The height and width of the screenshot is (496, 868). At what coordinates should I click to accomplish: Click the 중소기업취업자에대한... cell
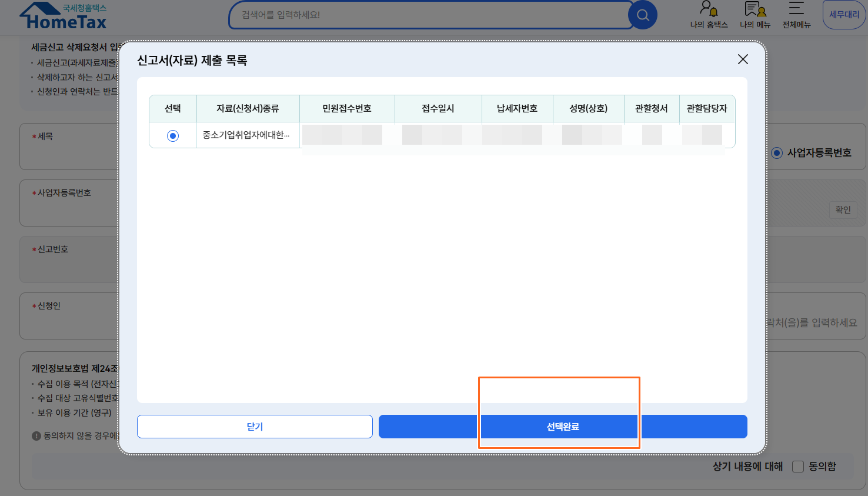click(x=248, y=135)
